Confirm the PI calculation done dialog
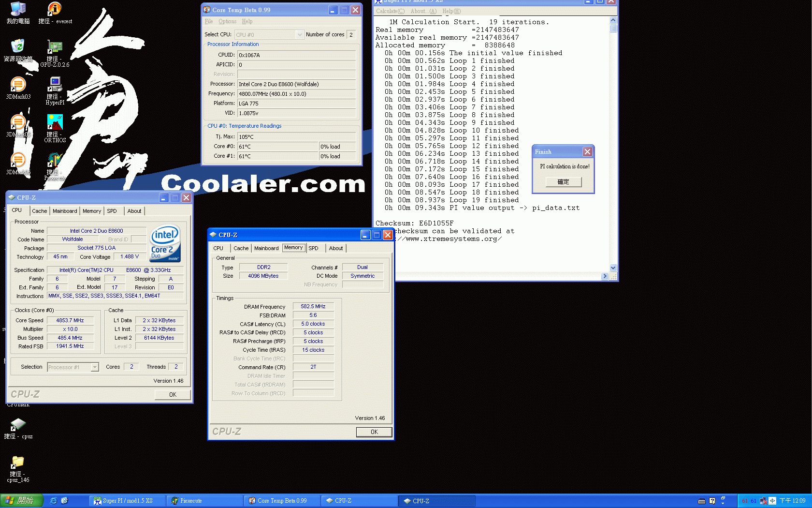This screenshot has width=812, height=508. tap(563, 182)
